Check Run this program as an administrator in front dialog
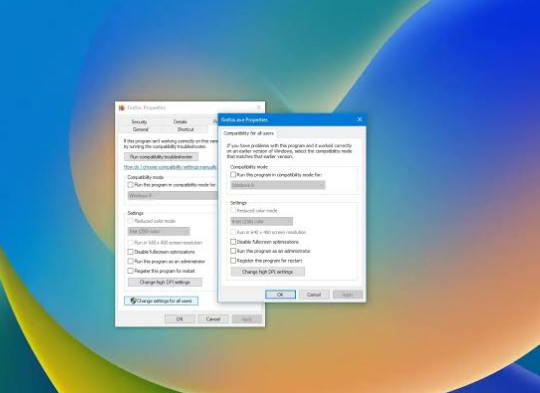 point(233,251)
